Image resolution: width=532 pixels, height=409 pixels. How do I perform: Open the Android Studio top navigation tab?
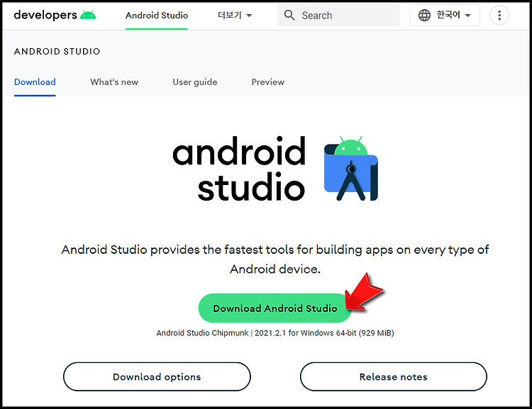(x=157, y=16)
